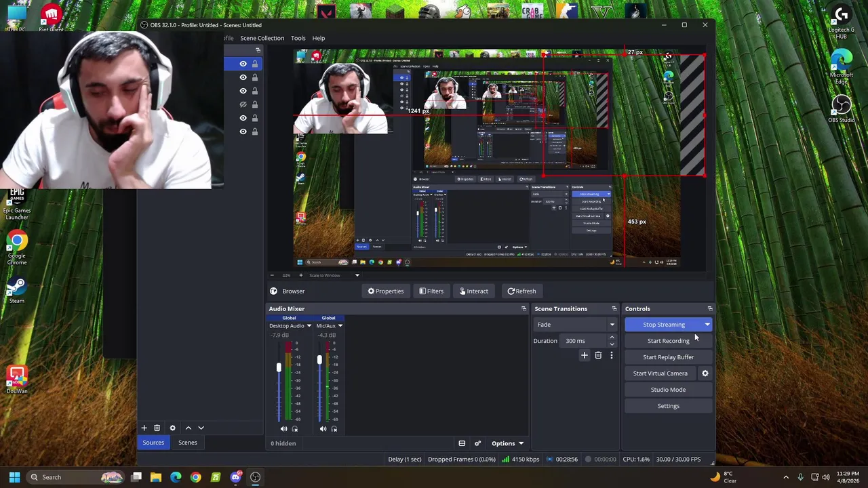Open transition properties three-dot menu
Viewport: 868px width, 488px height.
611,355
